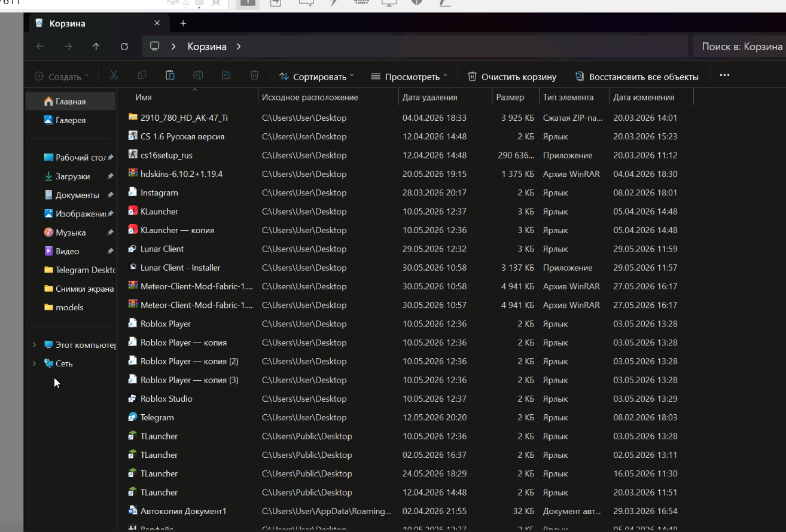Viewport: 786px width, 532px height.
Task: Click the Delete trash icon in toolbar
Action: pos(254,76)
